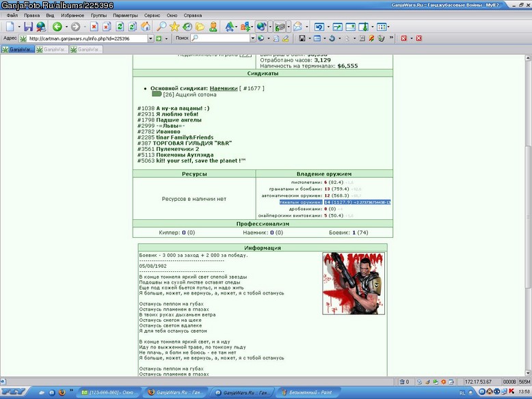Expand the dropdown beside the window layout icon

pyautogui.click(x=388, y=27)
